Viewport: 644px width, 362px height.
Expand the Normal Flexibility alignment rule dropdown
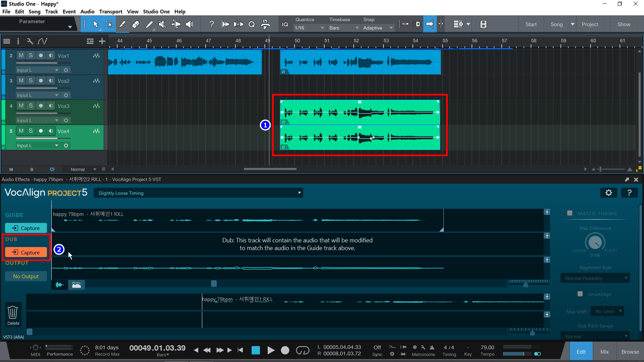[x=595, y=278]
